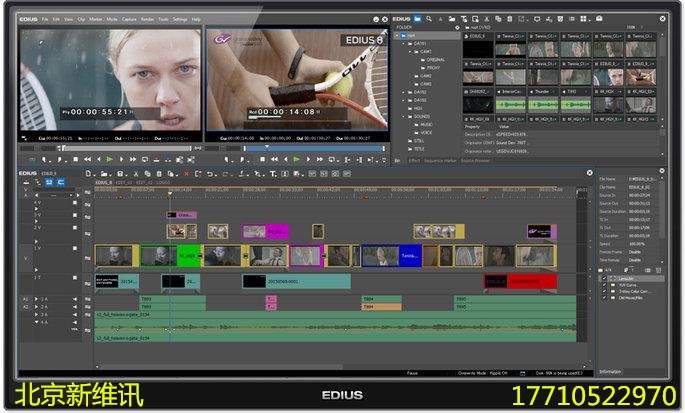This screenshot has height=413, width=685.
Task: Rewind the recorder player
Action: 274,160
